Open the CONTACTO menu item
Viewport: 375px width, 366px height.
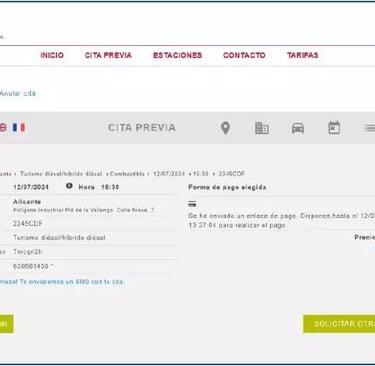click(x=244, y=55)
